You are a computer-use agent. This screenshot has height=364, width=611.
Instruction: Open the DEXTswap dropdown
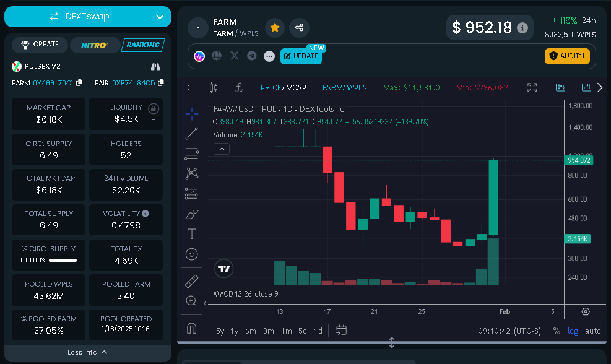88,16
